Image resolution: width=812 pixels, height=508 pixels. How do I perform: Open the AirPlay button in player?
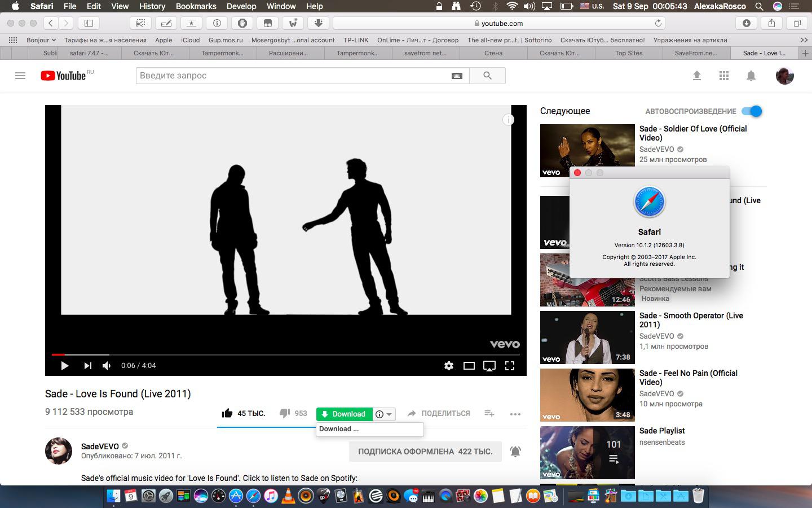coord(489,366)
